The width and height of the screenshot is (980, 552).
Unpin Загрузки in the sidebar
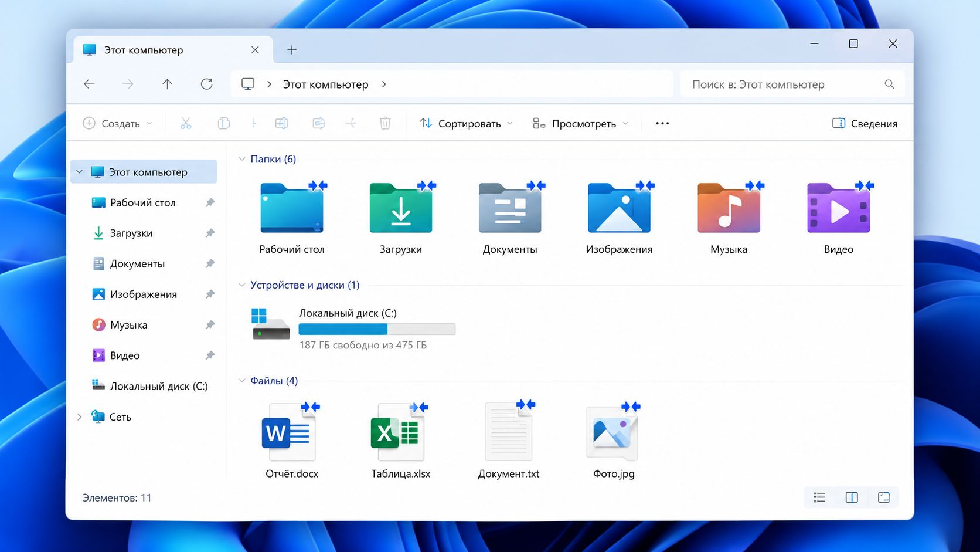click(210, 233)
